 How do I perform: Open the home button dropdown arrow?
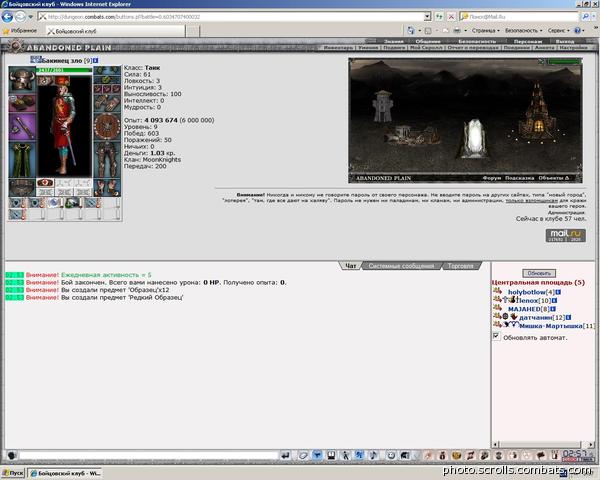[419, 30]
